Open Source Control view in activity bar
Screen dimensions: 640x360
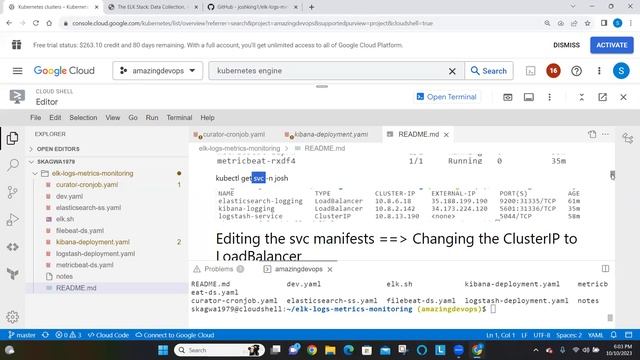click(x=13, y=192)
